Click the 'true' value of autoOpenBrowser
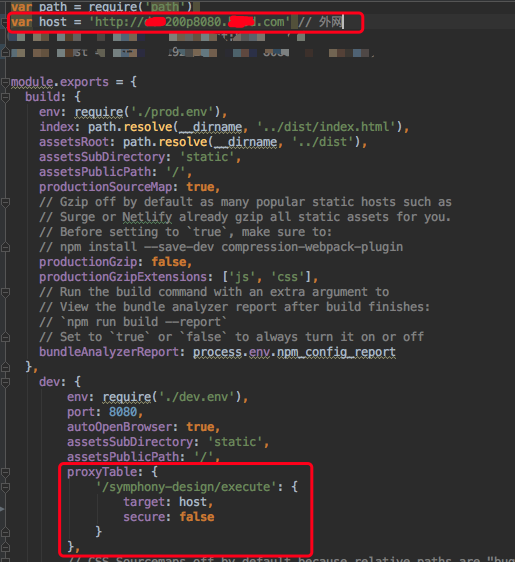Viewport: 515px width, 562px height. tap(200, 427)
